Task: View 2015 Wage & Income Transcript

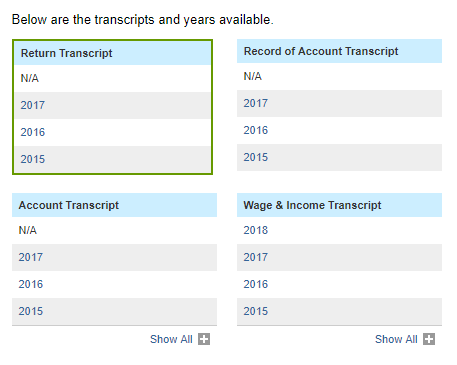Action: 256,311
